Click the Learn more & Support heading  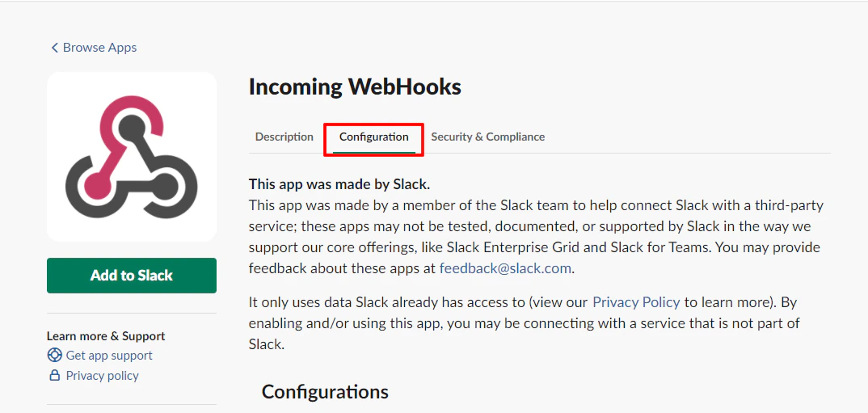coord(106,336)
